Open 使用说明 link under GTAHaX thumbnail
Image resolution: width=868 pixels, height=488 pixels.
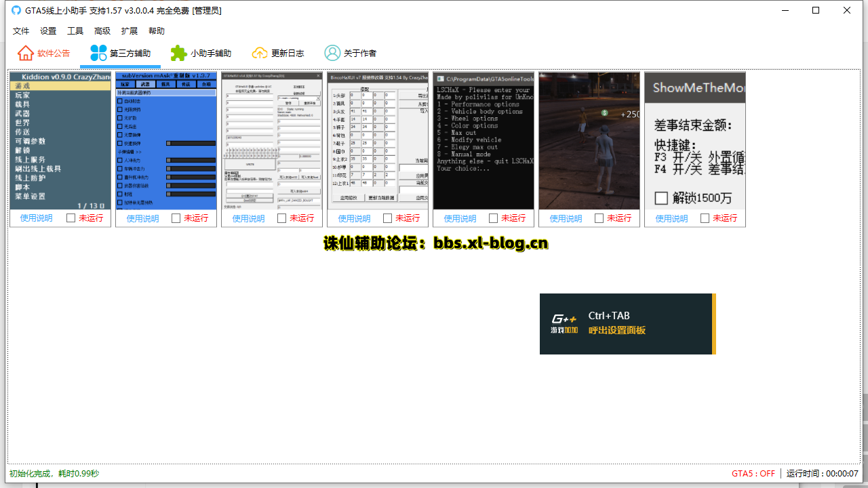[248, 218]
